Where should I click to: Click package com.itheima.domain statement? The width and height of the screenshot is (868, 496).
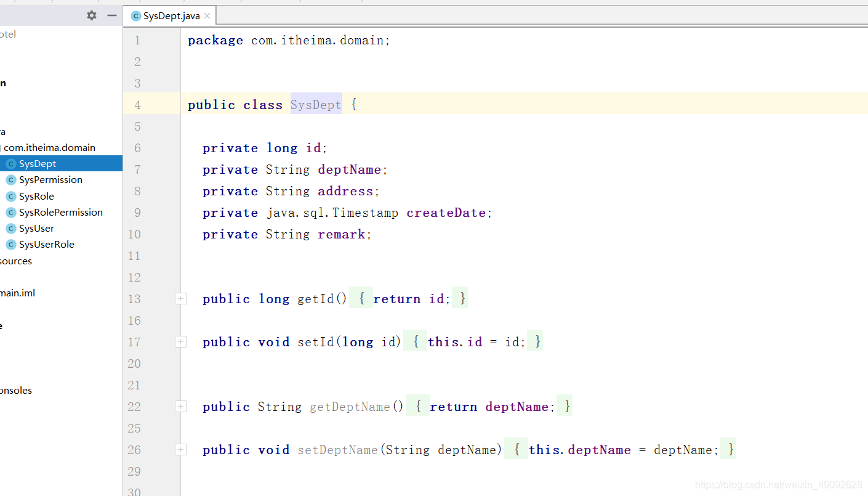click(289, 40)
